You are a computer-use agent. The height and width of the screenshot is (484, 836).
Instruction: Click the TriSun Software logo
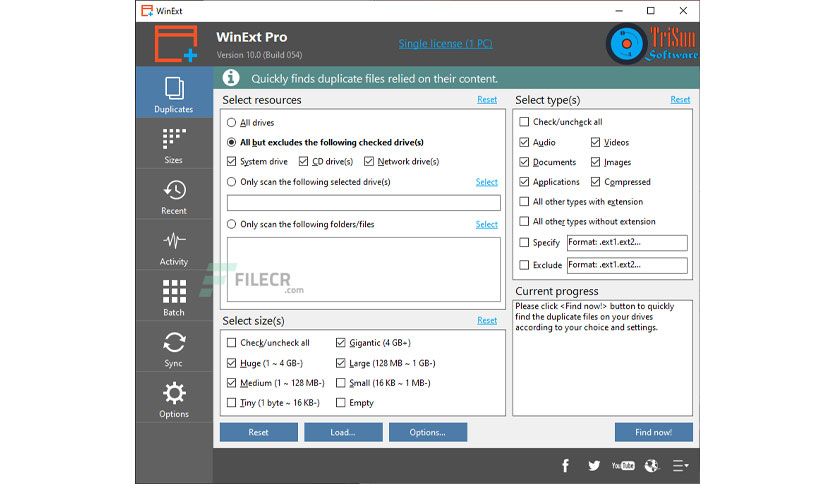tap(652, 44)
